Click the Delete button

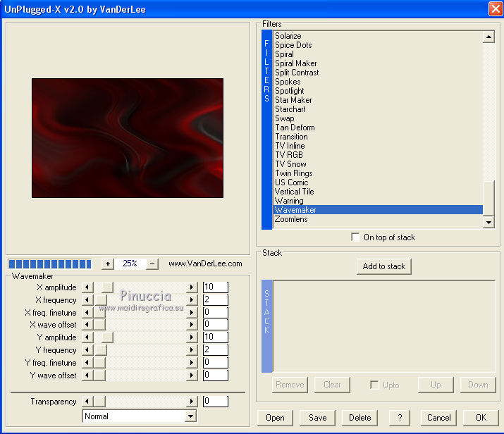point(359,418)
